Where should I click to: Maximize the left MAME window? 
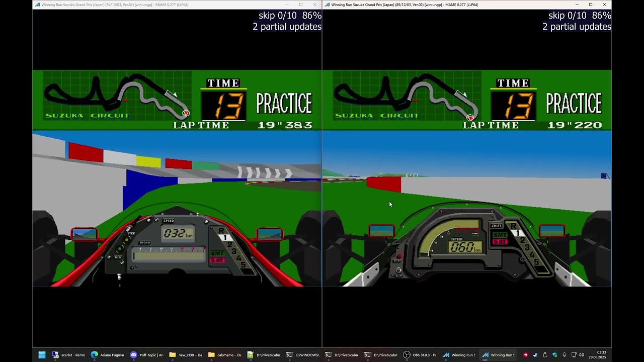(301, 5)
